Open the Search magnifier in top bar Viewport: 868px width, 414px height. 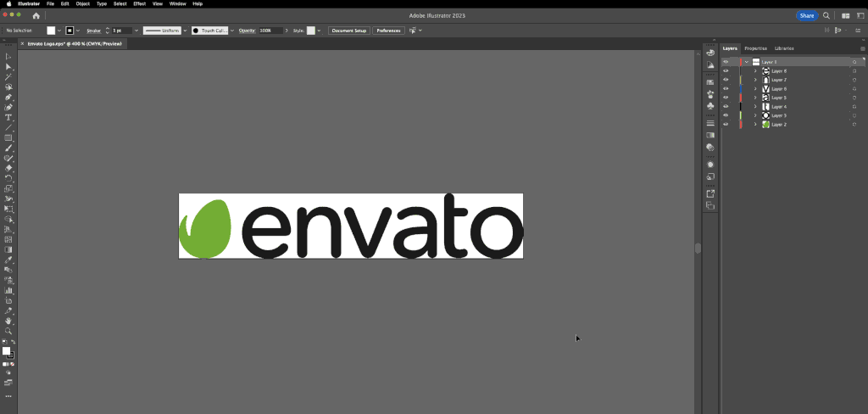tap(826, 15)
